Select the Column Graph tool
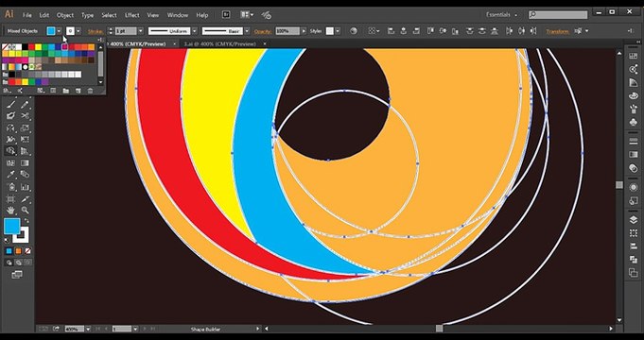 point(25,187)
